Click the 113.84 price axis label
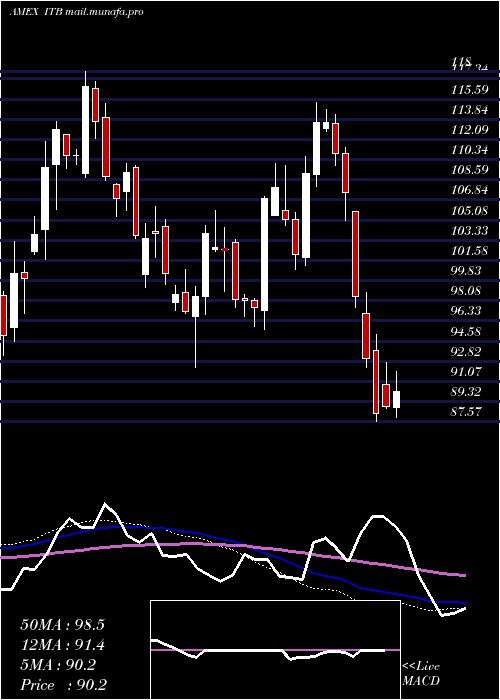The image size is (500, 700). point(469,110)
